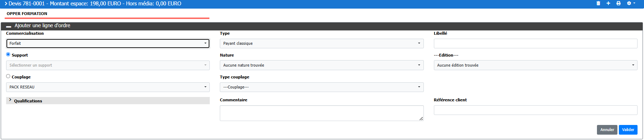644x140 pixels.
Task: Expand the Qualifications section
Action: click(x=108, y=101)
